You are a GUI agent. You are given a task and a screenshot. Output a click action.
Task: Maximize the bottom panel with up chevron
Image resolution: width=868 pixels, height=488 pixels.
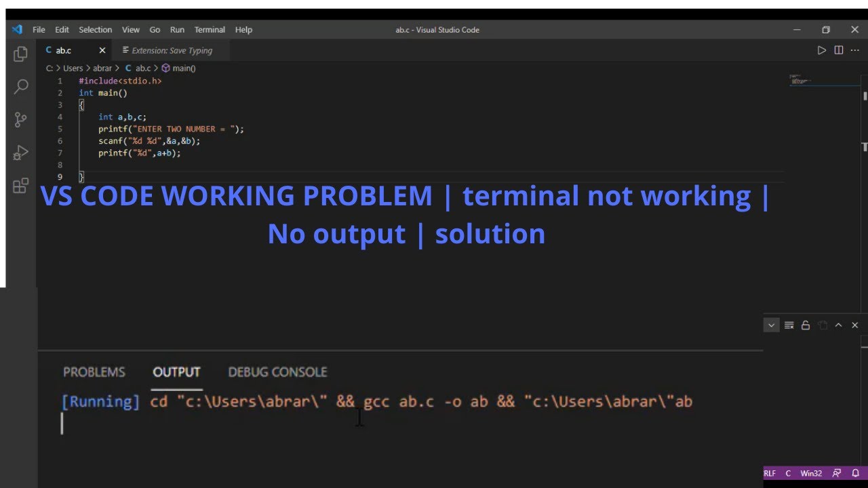(838, 325)
